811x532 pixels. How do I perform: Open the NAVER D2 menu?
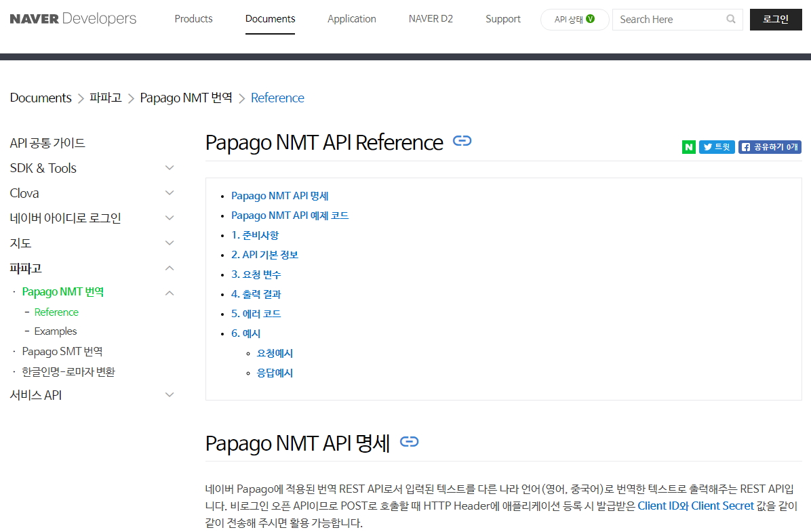[x=431, y=19]
